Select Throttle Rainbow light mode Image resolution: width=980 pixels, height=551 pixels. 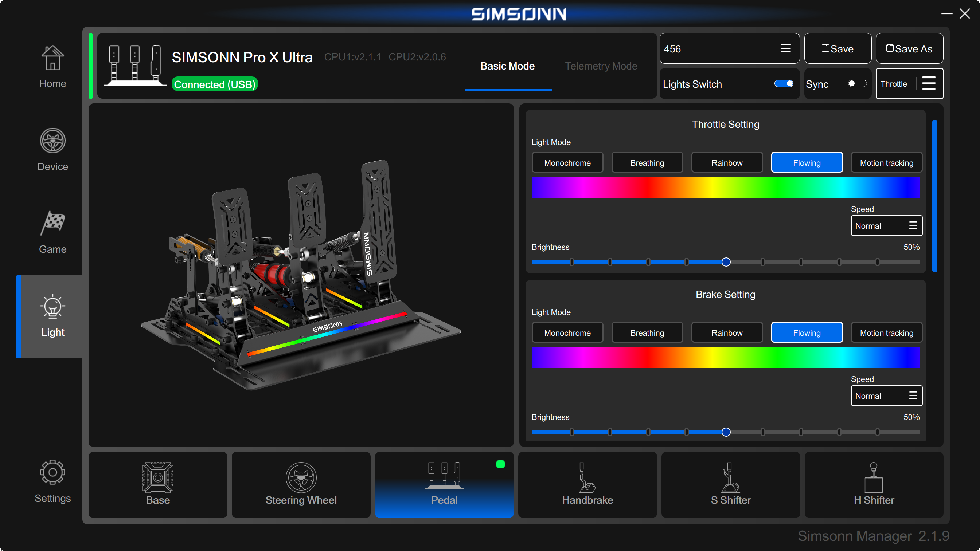(727, 163)
